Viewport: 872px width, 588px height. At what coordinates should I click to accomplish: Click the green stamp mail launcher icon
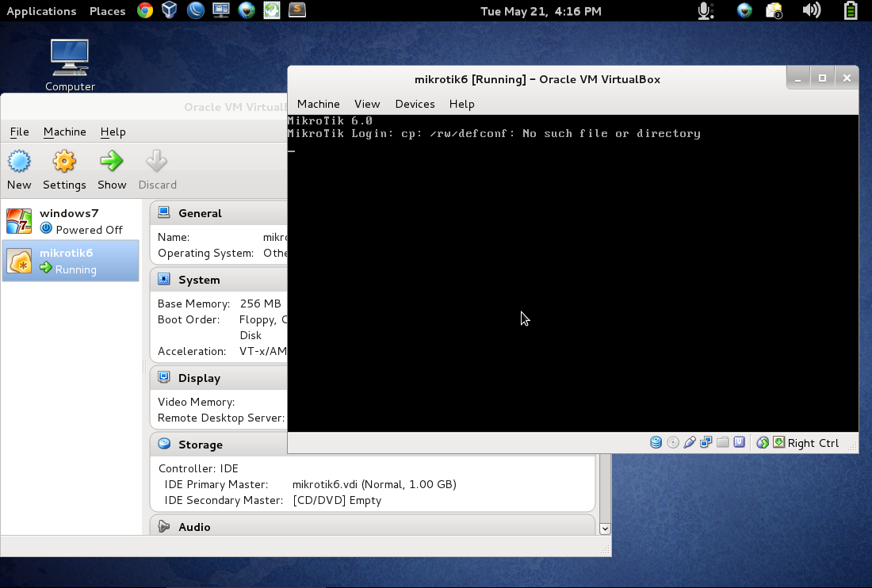(271, 10)
